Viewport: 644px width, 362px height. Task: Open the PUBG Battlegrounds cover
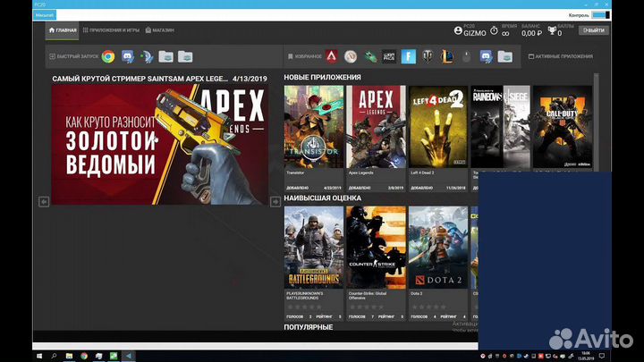pyautogui.click(x=314, y=248)
